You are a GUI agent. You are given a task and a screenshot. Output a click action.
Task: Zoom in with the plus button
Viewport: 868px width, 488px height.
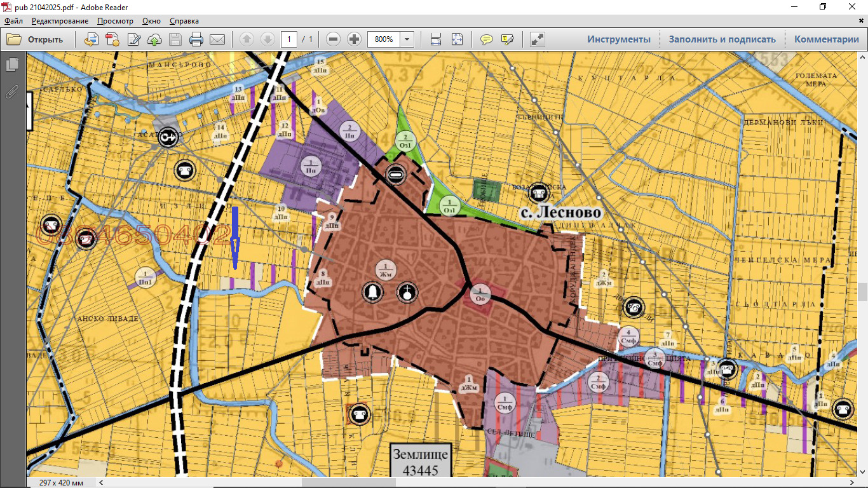coord(354,39)
